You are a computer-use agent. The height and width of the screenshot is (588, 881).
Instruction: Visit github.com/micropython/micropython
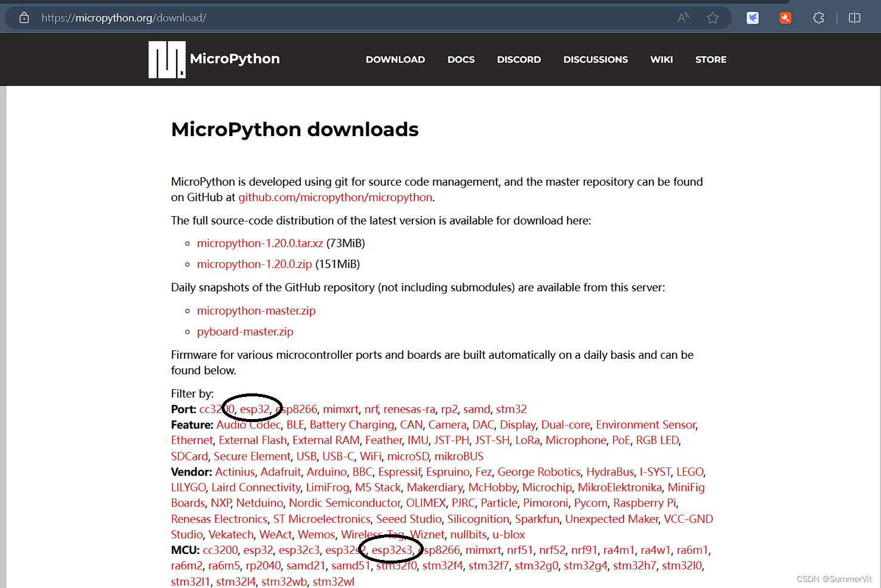pos(335,197)
